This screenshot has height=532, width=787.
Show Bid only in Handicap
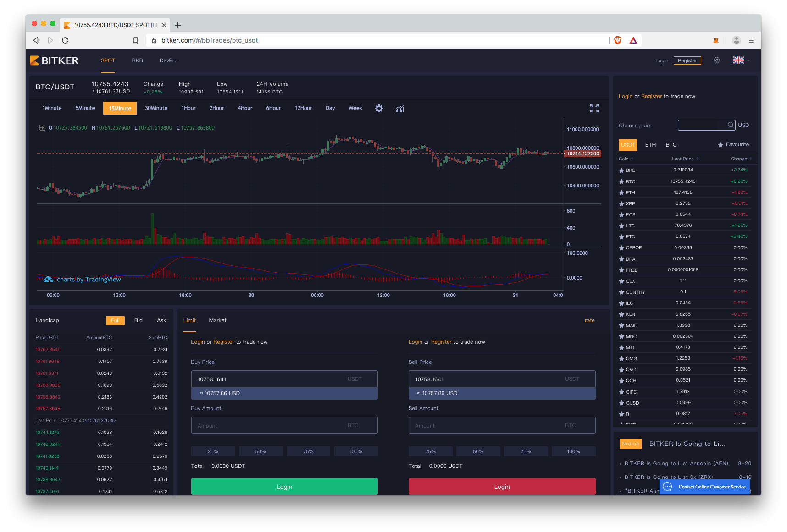tap(139, 320)
